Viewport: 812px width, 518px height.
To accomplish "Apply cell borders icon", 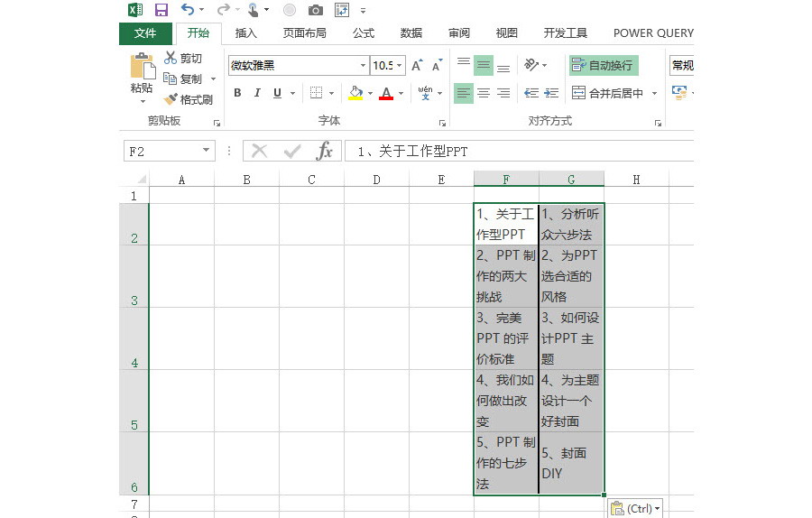I will tap(316, 93).
